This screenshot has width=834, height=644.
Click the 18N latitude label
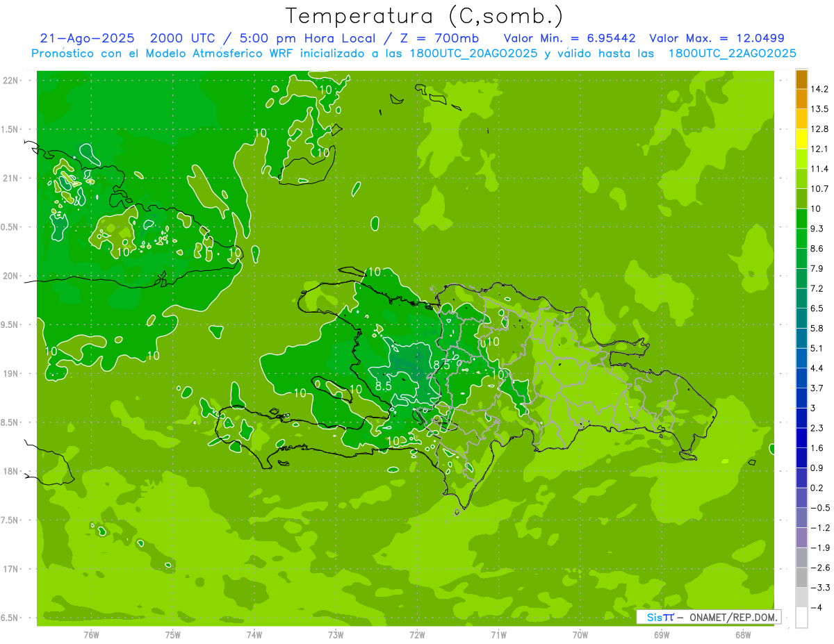(11, 471)
